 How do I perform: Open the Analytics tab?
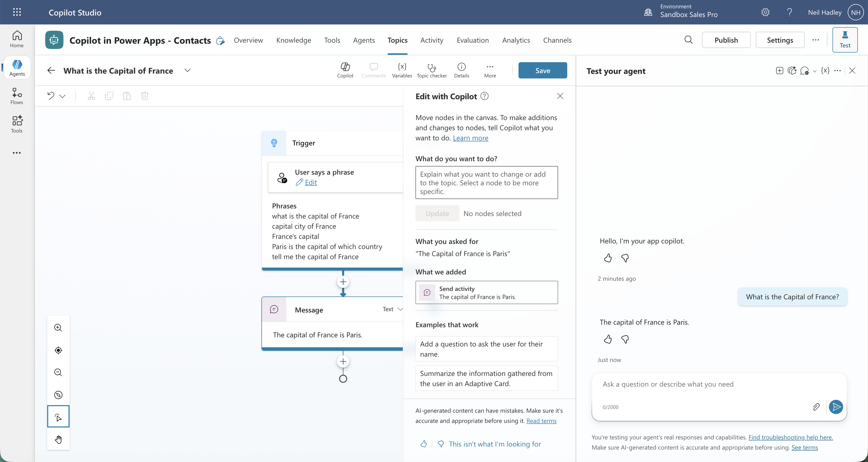tap(516, 40)
